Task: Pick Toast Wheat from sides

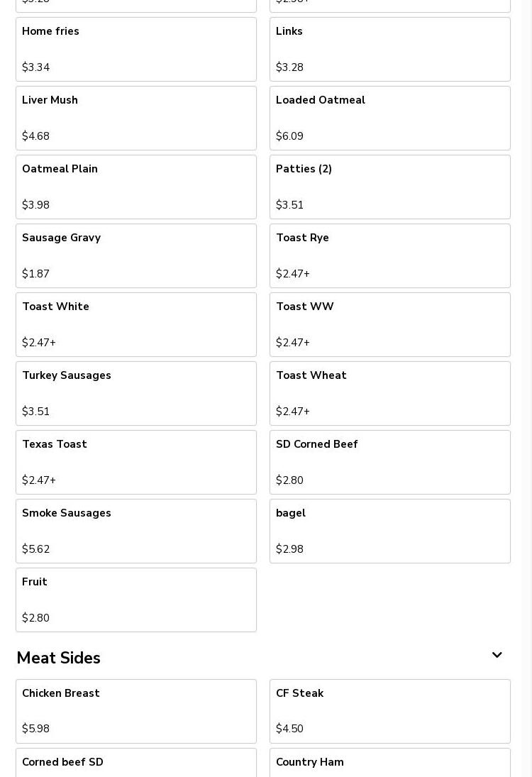Action: point(389,393)
